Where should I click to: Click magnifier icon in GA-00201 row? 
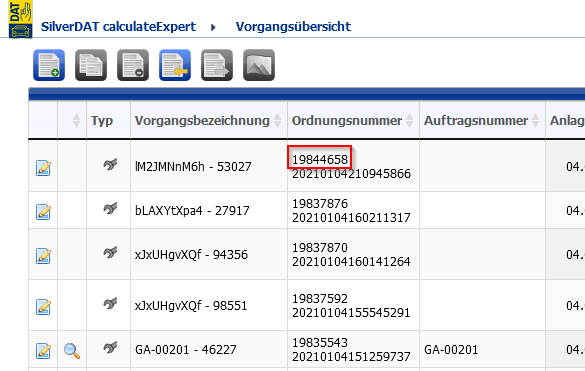tap(72, 351)
